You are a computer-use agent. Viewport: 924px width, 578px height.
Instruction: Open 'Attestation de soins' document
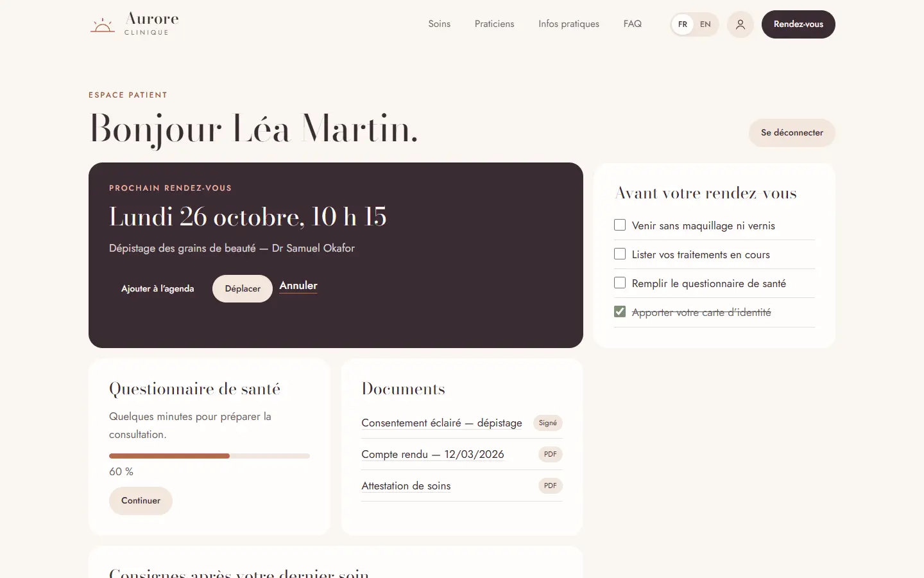click(x=406, y=486)
